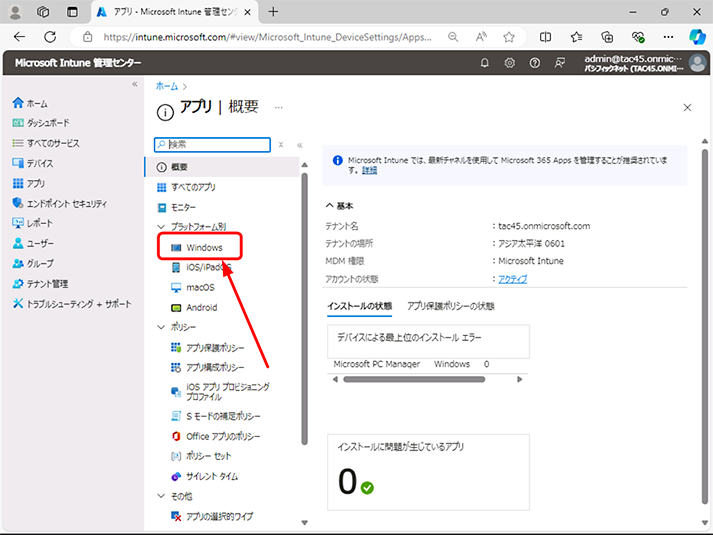The image size is (713, 535).
Task: Collapse the ポリシー section
Action: pyautogui.click(x=161, y=327)
